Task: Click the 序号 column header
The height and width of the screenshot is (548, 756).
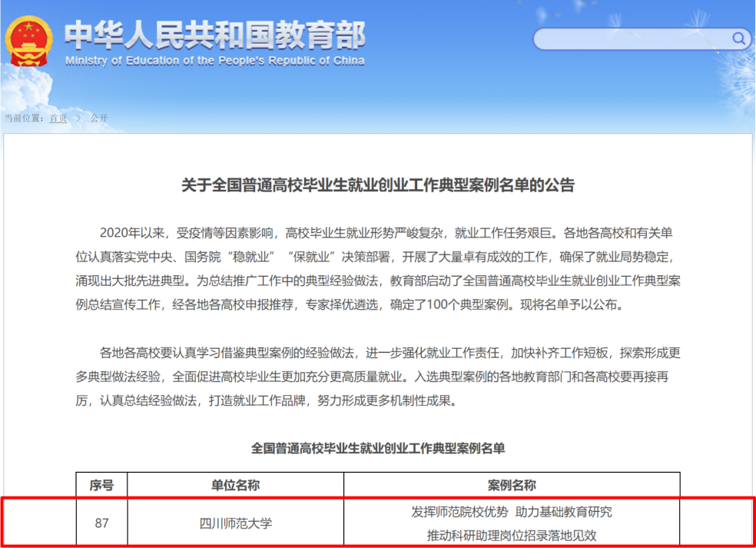Action: pos(101,485)
